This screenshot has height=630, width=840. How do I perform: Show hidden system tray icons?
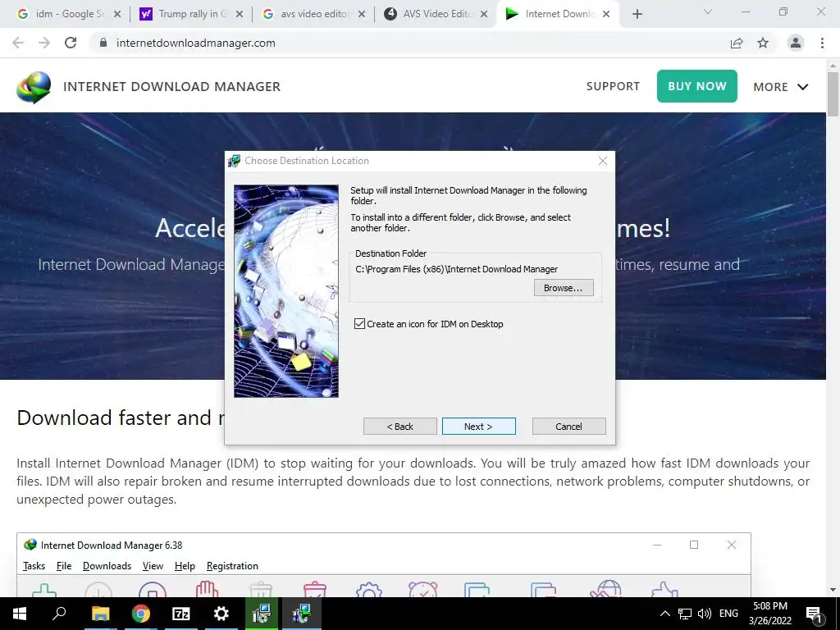pyautogui.click(x=664, y=614)
